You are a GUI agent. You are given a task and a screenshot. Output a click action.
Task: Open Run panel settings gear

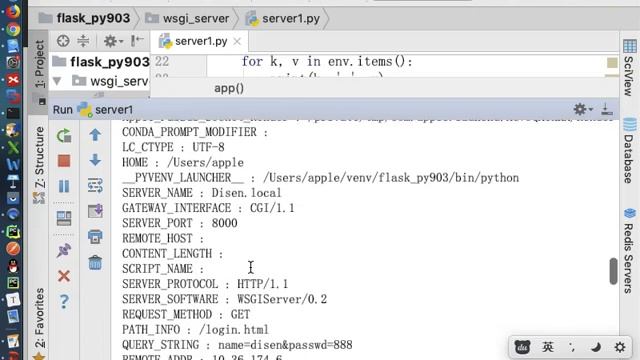click(x=582, y=109)
